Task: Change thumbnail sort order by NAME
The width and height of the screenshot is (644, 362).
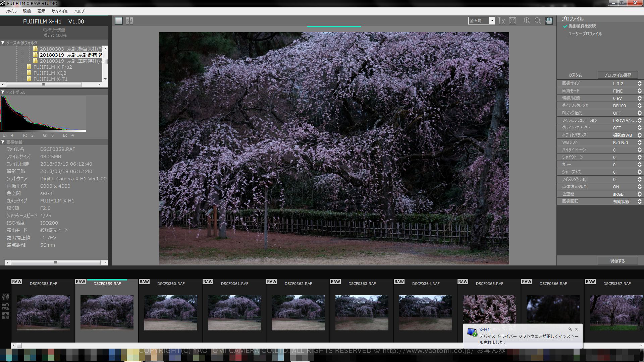Action: tap(6, 315)
